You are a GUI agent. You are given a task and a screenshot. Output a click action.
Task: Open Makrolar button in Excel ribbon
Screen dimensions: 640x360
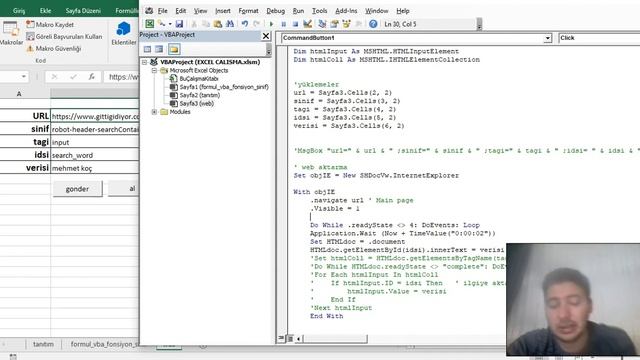(x=11, y=33)
